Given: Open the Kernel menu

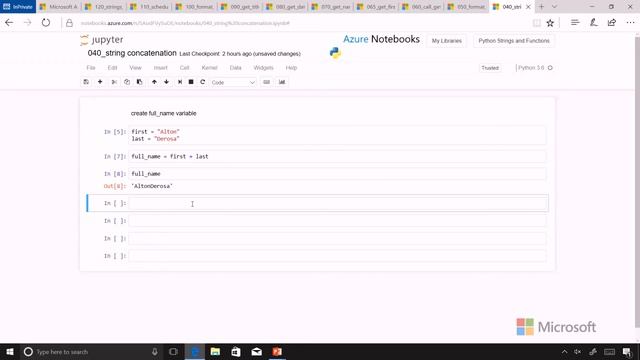Looking at the screenshot, I should click(209, 68).
